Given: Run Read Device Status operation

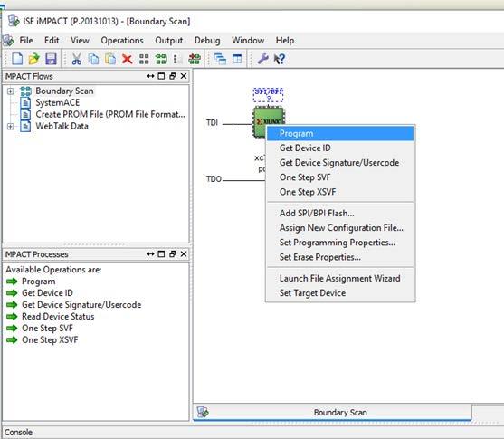Looking at the screenshot, I should 58,317.
